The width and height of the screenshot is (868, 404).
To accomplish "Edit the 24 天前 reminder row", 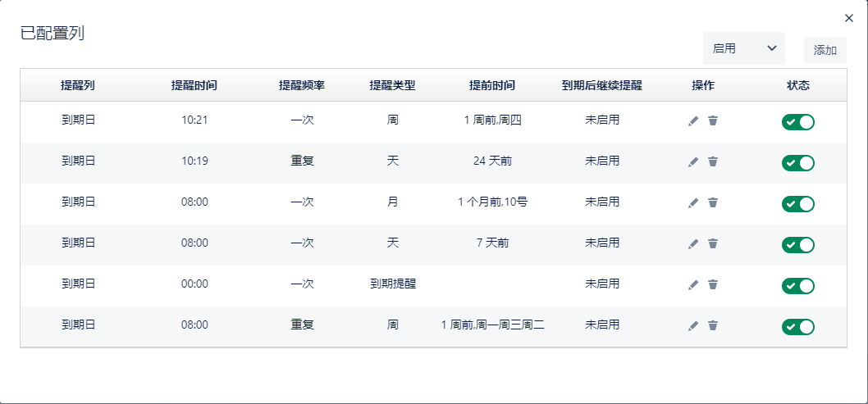I will 693,161.
